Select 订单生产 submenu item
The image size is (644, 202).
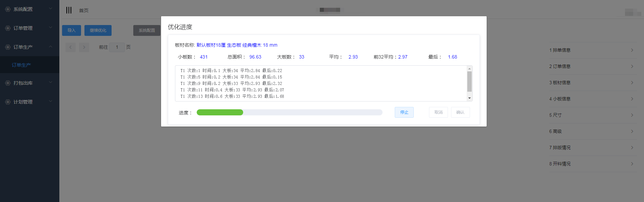click(21, 65)
